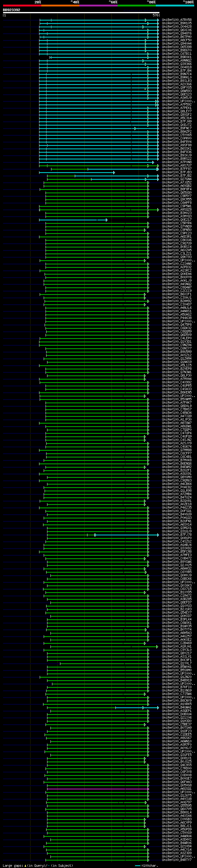This screenshot has height=868, width=197.
Task: Click the cyan ~100% identity legend segment
Action: (x=175, y=6)
